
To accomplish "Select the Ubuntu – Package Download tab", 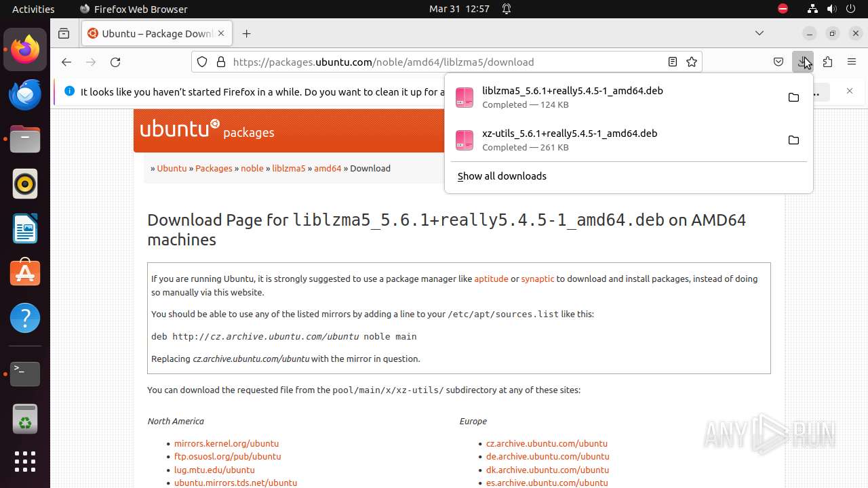I will pos(157,33).
